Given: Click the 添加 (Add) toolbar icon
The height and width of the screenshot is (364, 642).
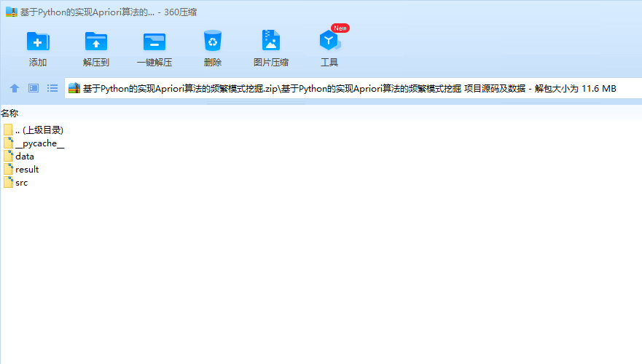Looking at the screenshot, I should click(x=38, y=41).
